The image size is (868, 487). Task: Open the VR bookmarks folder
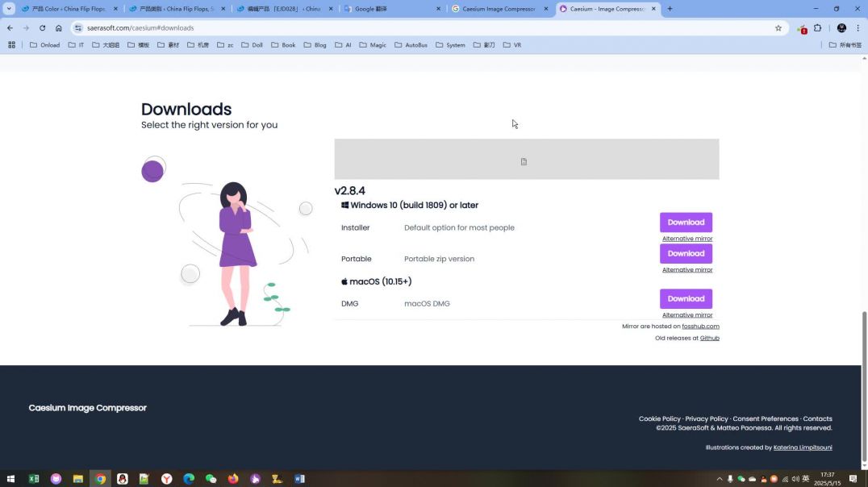512,45
